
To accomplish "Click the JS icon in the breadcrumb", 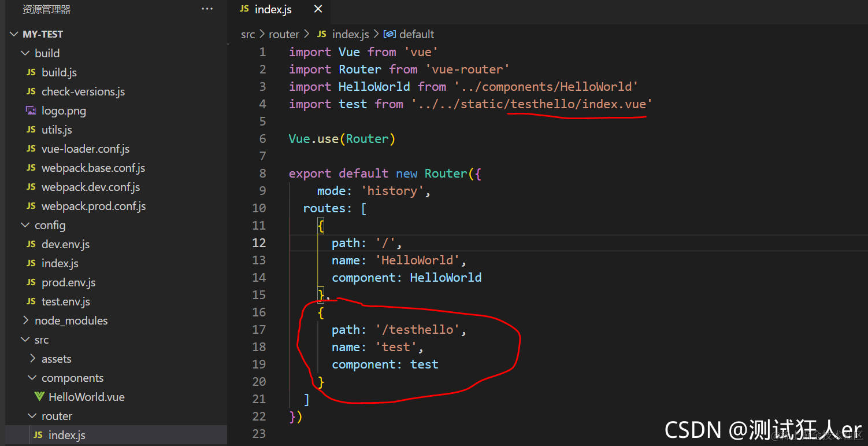I will tap(322, 34).
